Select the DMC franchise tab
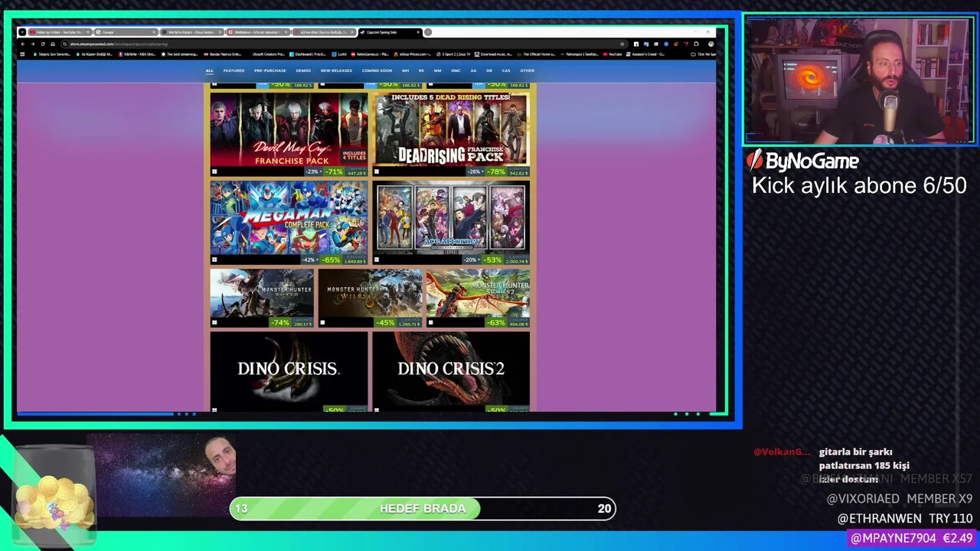Image resolution: width=980 pixels, height=551 pixels. [456, 70]
